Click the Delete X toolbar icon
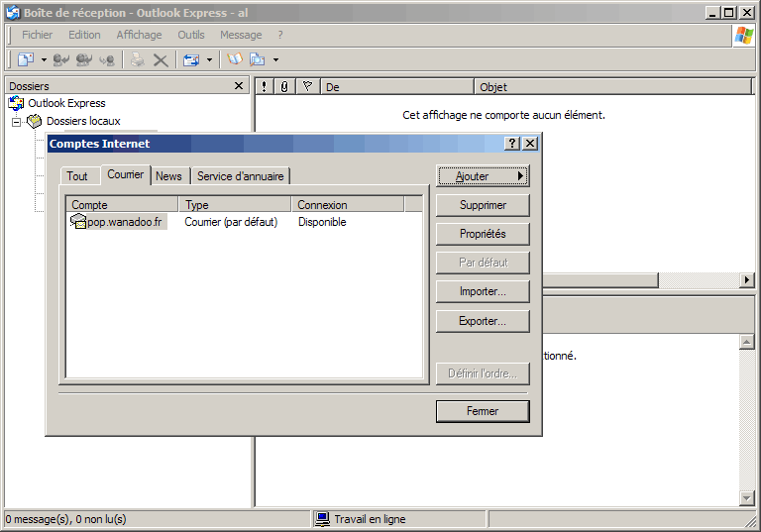The width and height of the screenshot is (761, 532). click(x=160, y=59)
